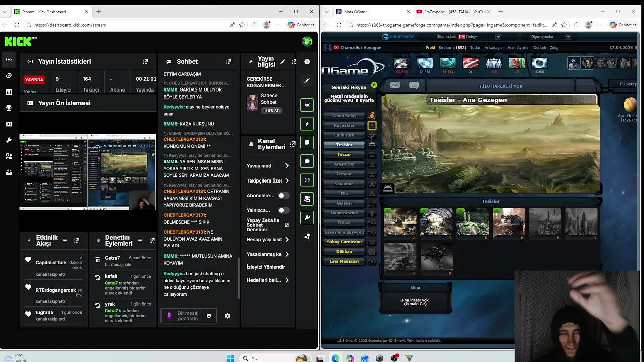Screen dimensions: 644x362
Task: Select Tersane in OGame menu
Action: pyautogui.click(x=344, y=174)
